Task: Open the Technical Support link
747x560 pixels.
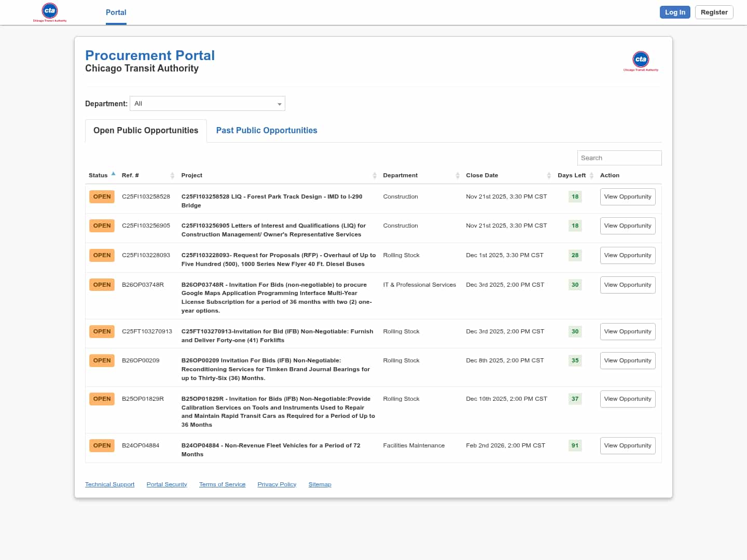Action: 109,484
